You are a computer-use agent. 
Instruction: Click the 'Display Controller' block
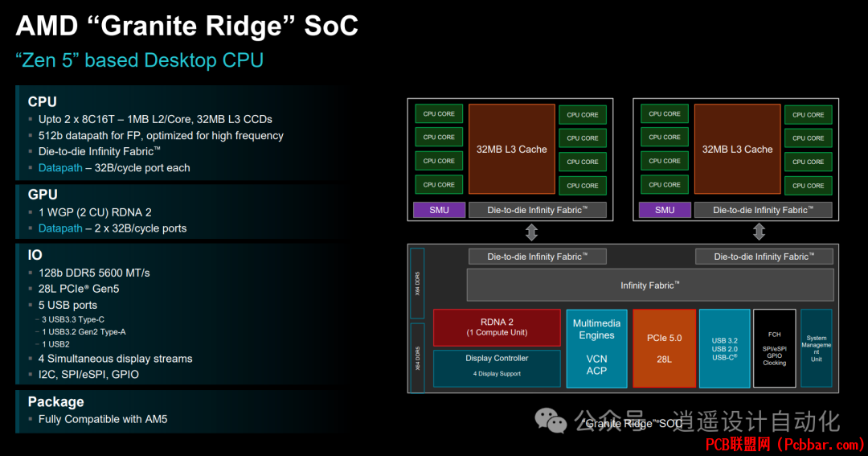497,368
